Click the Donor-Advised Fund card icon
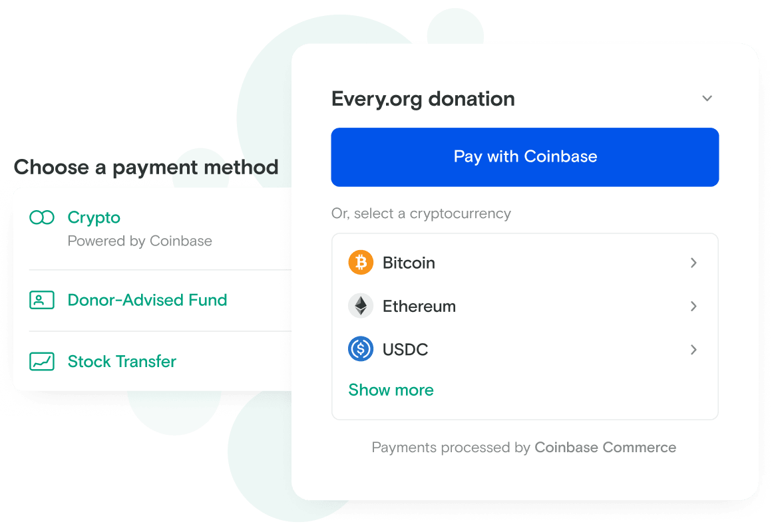772x532 pixels. (x=42, y=300)
